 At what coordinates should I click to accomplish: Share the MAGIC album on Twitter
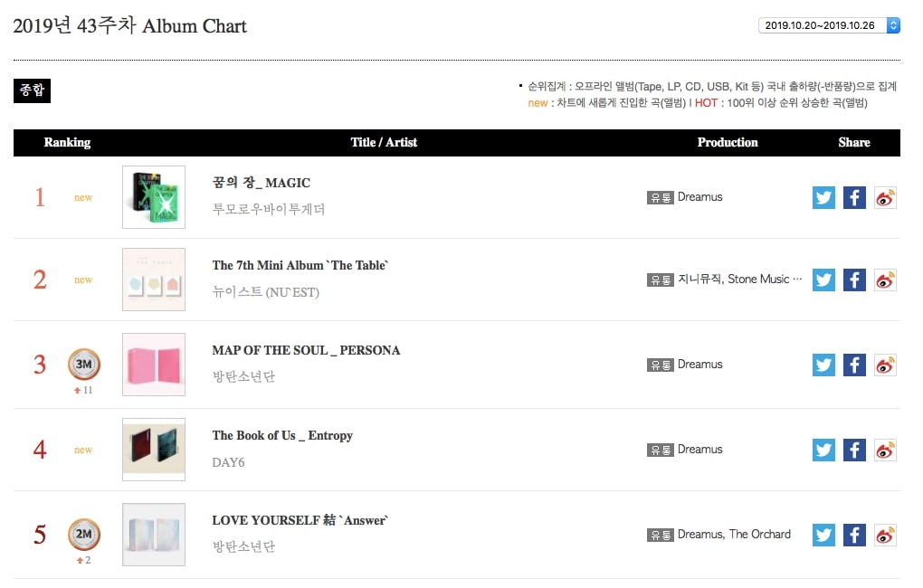point(823,197)
